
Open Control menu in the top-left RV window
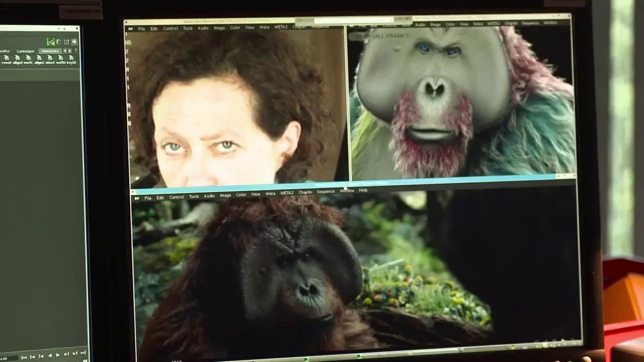click(x=171, y=29)
